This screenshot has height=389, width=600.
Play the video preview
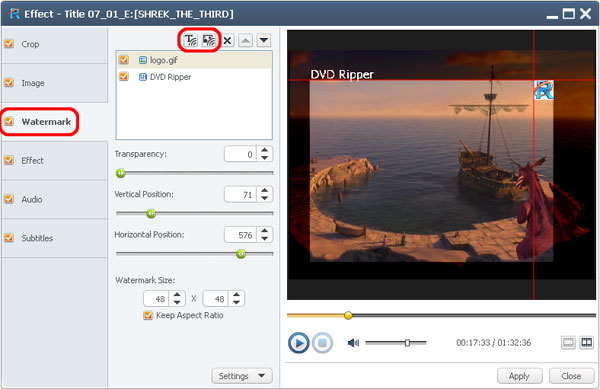(x=298, y=343)
